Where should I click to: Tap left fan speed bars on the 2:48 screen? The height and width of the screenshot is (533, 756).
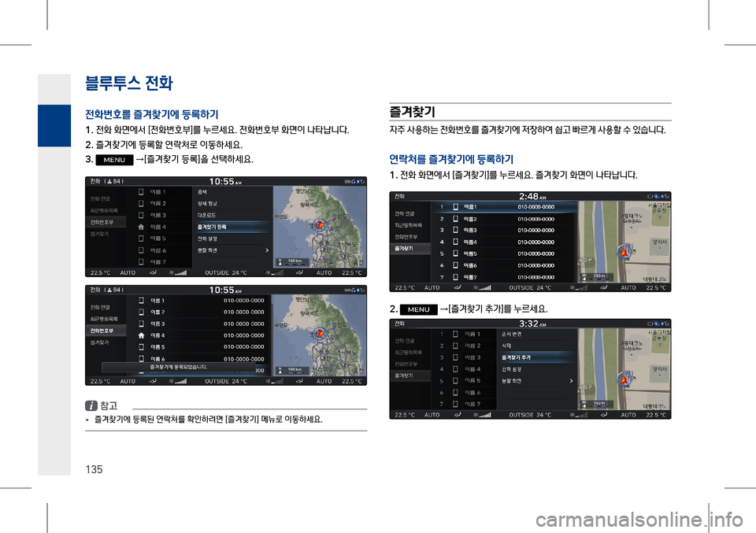[x=482, y=287]
